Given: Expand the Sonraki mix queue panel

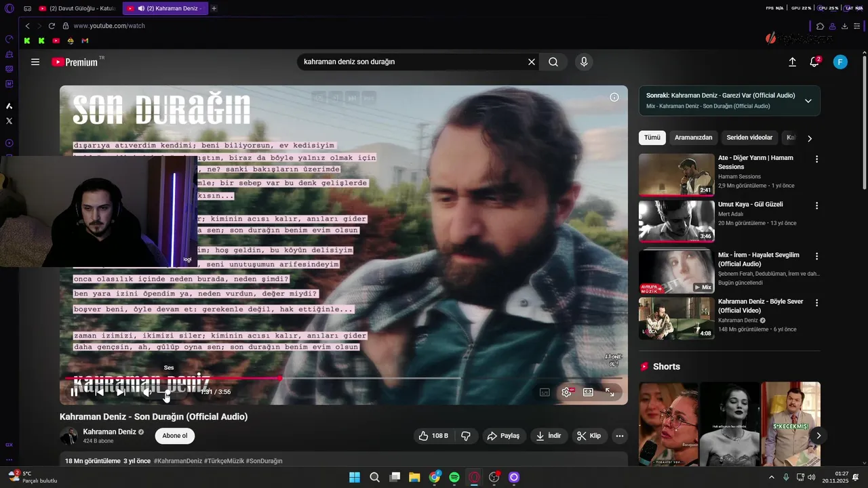Looking at the screenshot, I should pyautogui.click(x=808, y=101).
